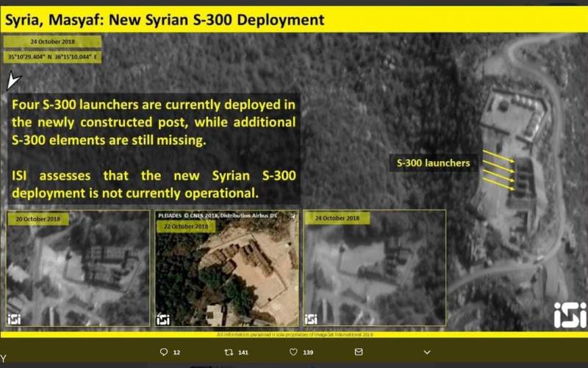Click the 'S-300 launchers' label
Image resolution: width=588 pixels, height=368 pixels.
coord(433,163)
